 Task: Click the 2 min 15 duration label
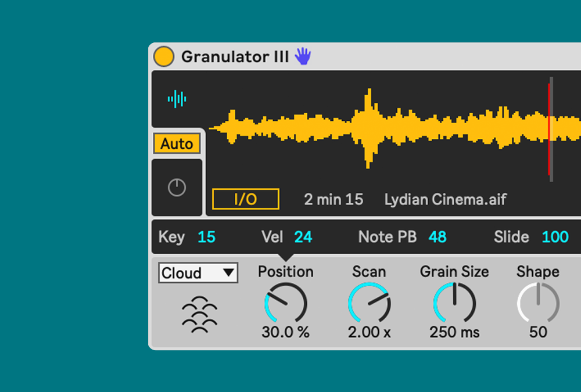tap(333, 200)
